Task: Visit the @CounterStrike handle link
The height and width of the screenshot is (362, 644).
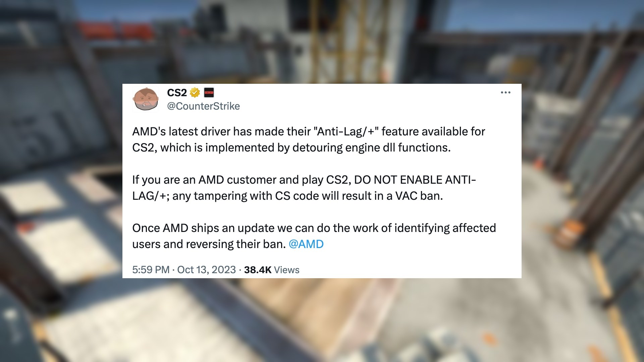Action: [204, 106]
